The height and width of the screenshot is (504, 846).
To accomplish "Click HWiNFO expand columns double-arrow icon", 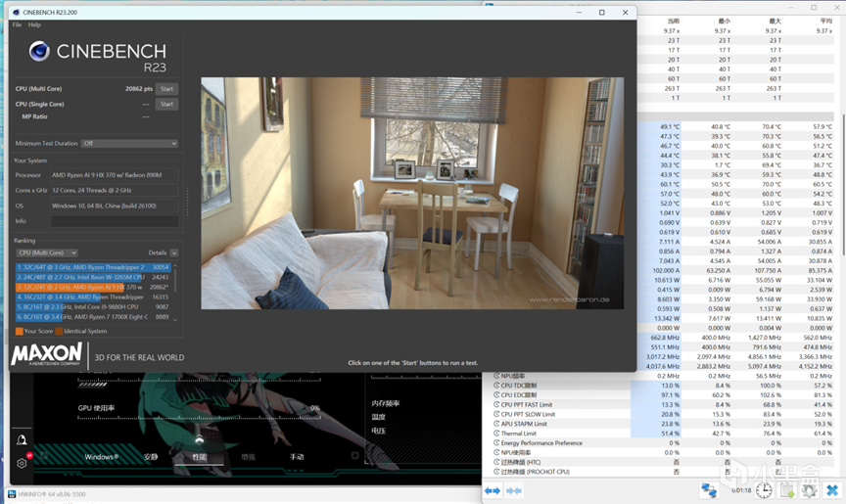I will [x=493, y=490].
